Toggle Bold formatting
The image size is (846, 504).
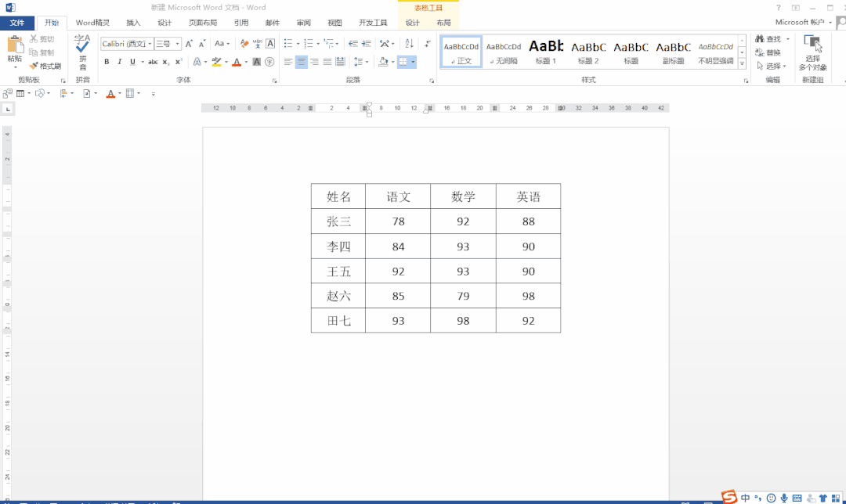pos(107,62)
